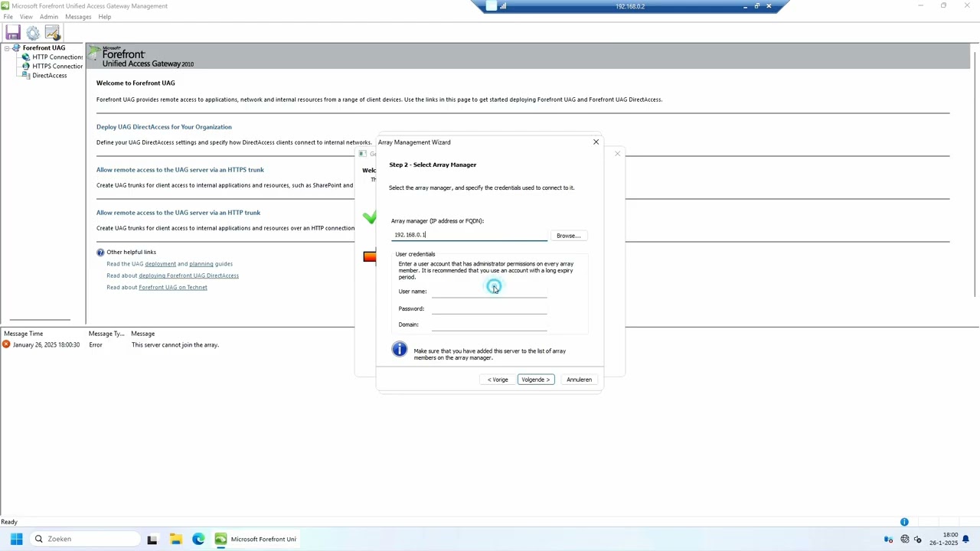Click the Activate configuration gear icon
Viewport: 980px width, 551px height.
click(32, 32)
